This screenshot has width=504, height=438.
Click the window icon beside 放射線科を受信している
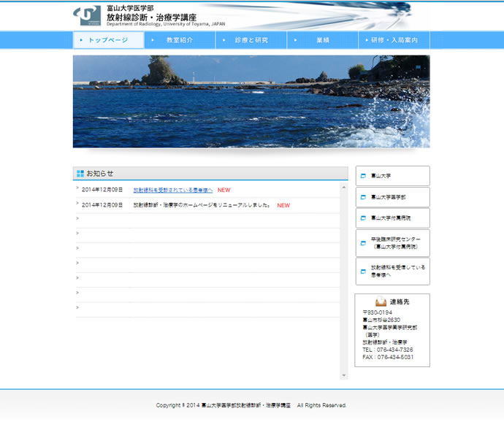pos(363,272)
